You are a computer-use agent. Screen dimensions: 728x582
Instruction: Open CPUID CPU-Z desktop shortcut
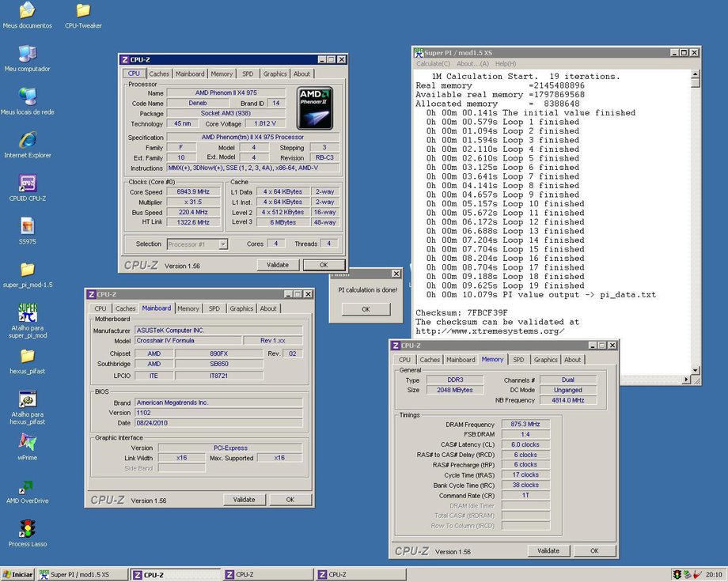pos(27,183)
